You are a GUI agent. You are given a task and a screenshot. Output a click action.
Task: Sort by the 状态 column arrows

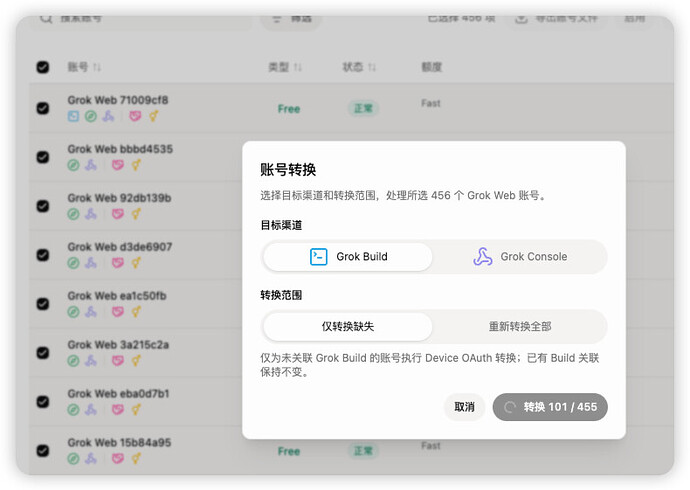[372, 67]
